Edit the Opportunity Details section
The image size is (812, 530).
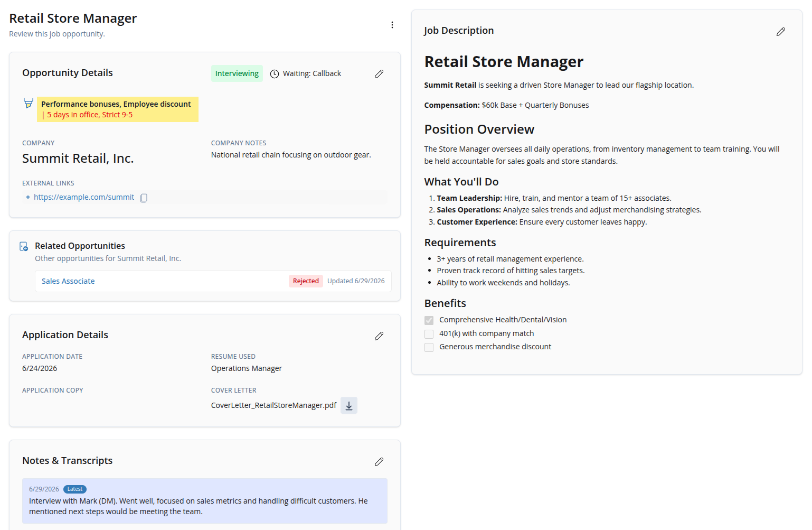pyautogui.click(x=379, y=74)
